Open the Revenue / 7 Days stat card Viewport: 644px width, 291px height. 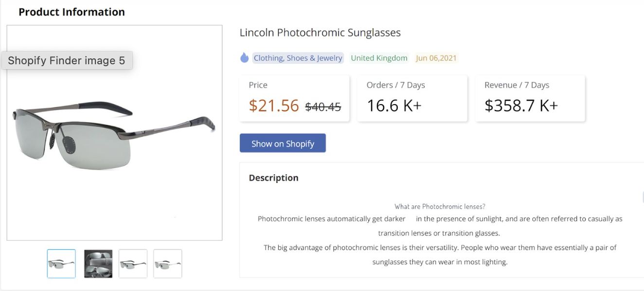coord(530,97)
